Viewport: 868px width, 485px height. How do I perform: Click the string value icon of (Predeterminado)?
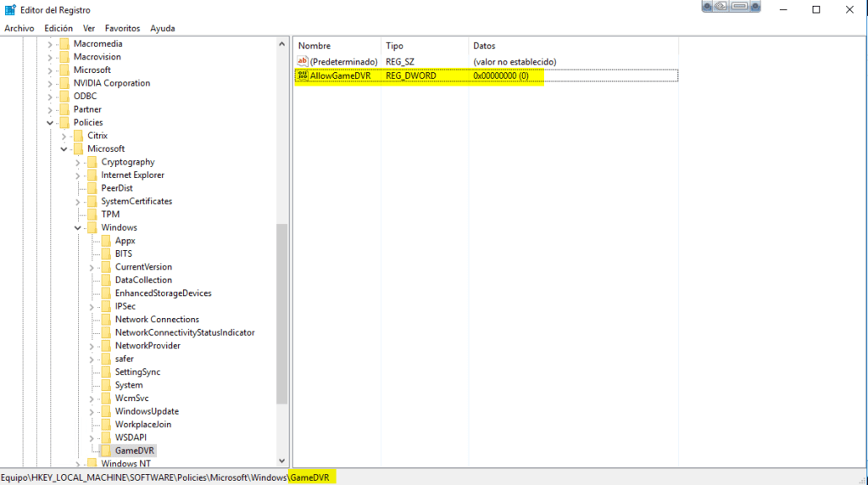coord(303,61)
